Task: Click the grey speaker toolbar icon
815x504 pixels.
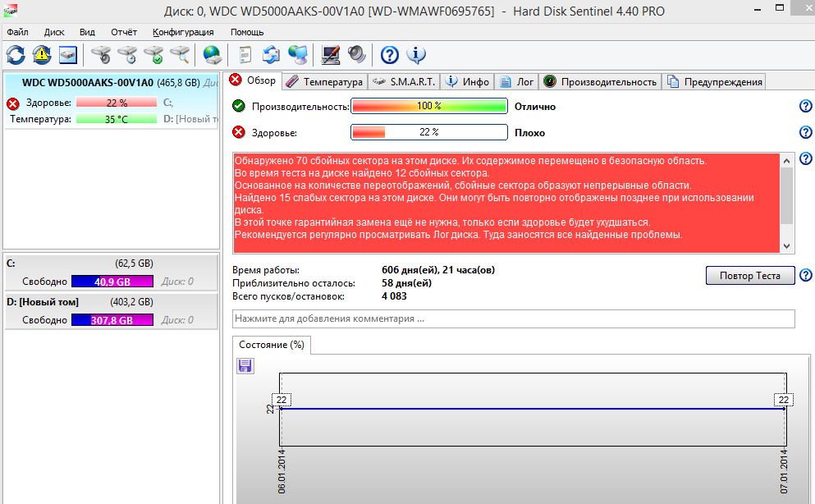Action: [x=357, y=54]
